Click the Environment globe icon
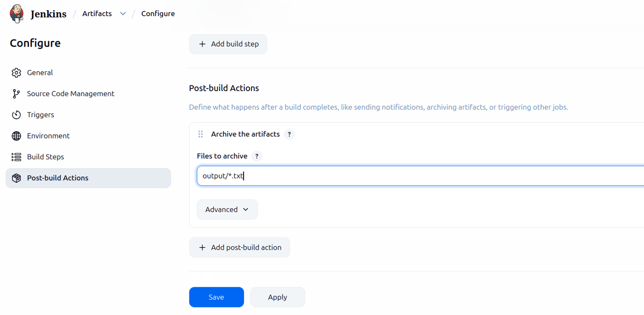The width and height of the screenshot is (644, 315). coord(16,136)
